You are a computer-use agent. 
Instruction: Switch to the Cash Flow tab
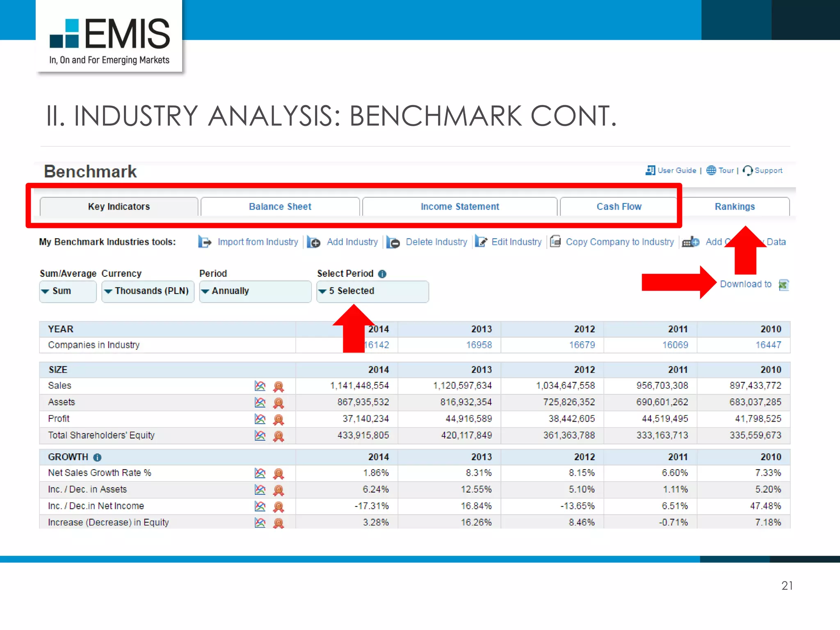(x=619, y=206)
